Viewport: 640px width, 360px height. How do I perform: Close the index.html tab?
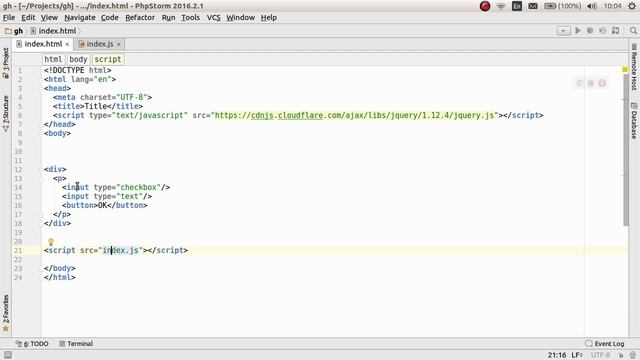pos(67,44)
